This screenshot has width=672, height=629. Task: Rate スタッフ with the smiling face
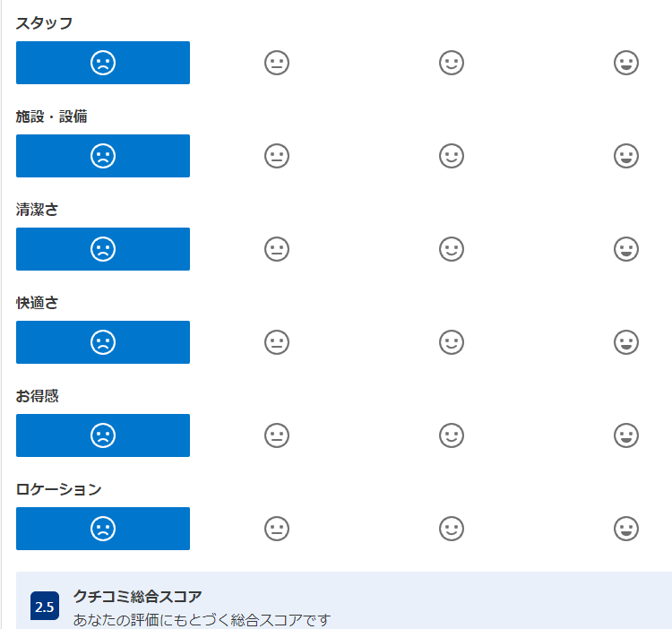452,63
